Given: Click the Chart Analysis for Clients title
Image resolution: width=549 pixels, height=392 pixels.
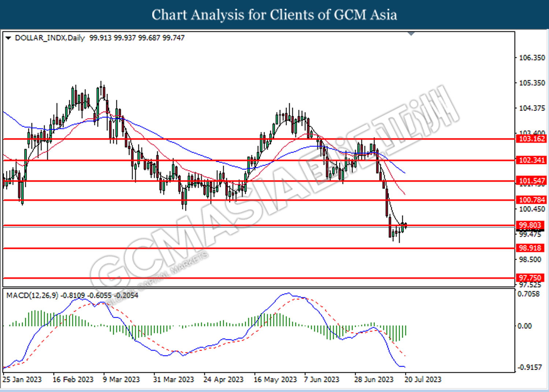Looking at the screenshot, I should pyautogui.click(x=274, y=15).
